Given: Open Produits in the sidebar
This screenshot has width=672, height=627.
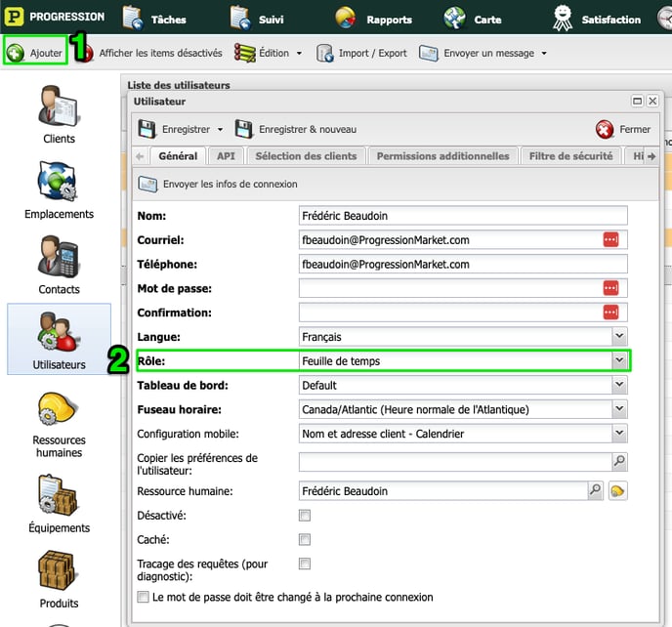Looking at the screenshot, I should [59, 579].
